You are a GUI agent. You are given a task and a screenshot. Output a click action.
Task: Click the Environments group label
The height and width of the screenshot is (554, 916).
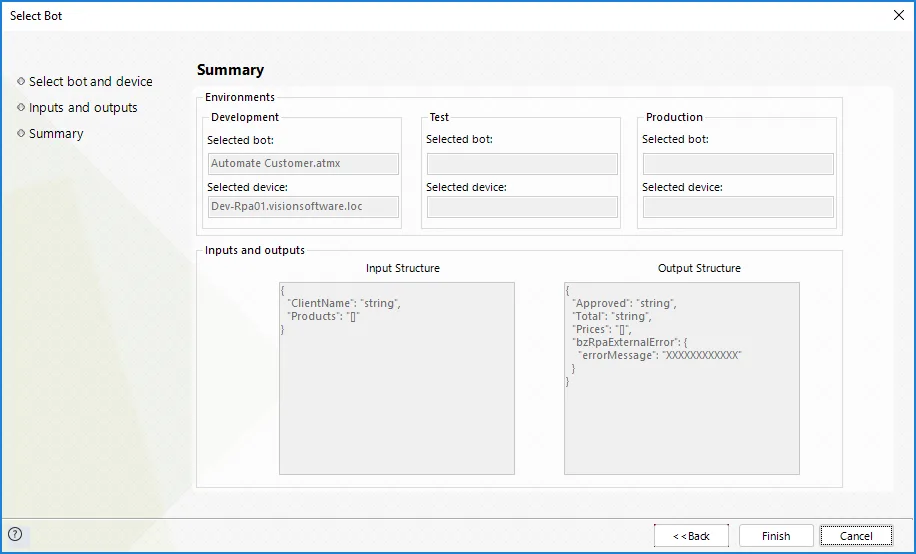coord(240,97)
